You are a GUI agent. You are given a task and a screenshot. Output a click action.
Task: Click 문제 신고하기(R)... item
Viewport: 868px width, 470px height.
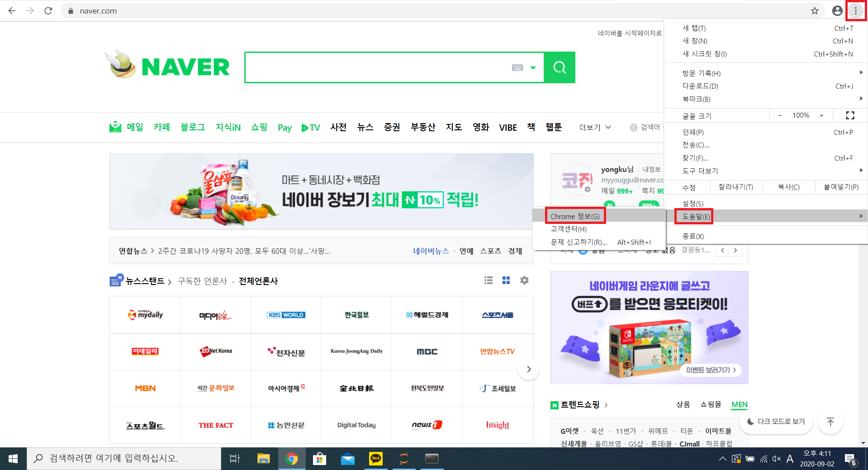tap(599, 242)
